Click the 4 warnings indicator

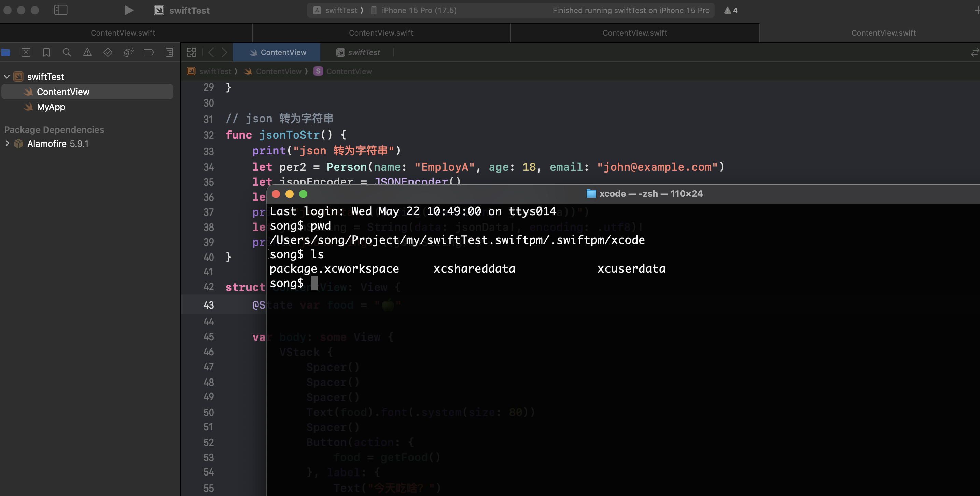(x=731, y=10)
